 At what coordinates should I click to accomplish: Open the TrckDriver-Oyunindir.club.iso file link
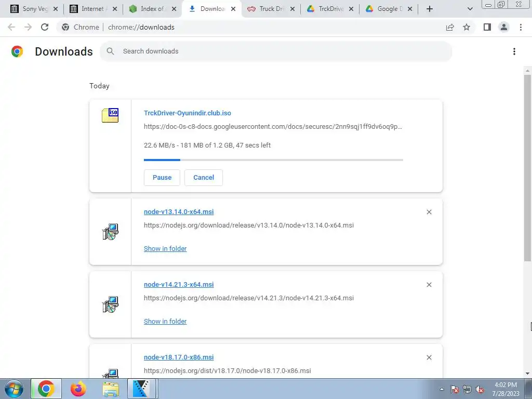[187, 113]
